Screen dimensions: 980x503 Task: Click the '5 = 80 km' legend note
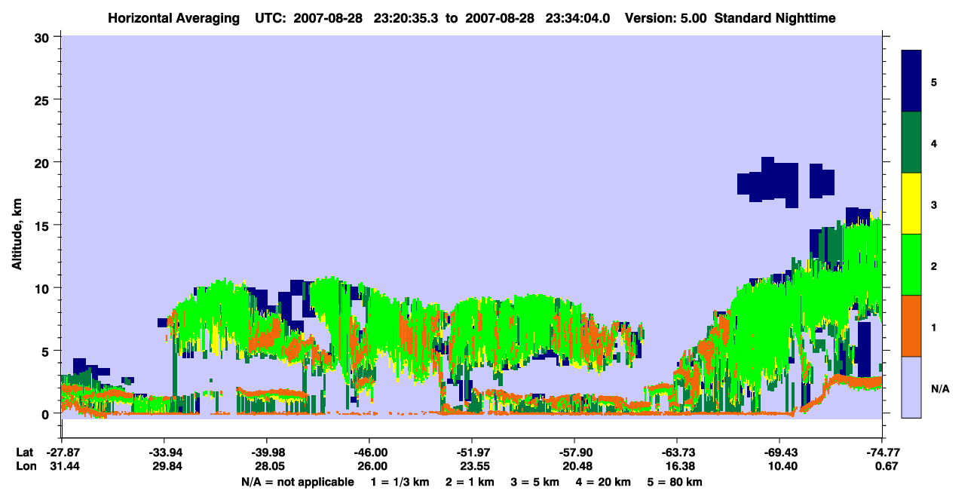point(675,482)
